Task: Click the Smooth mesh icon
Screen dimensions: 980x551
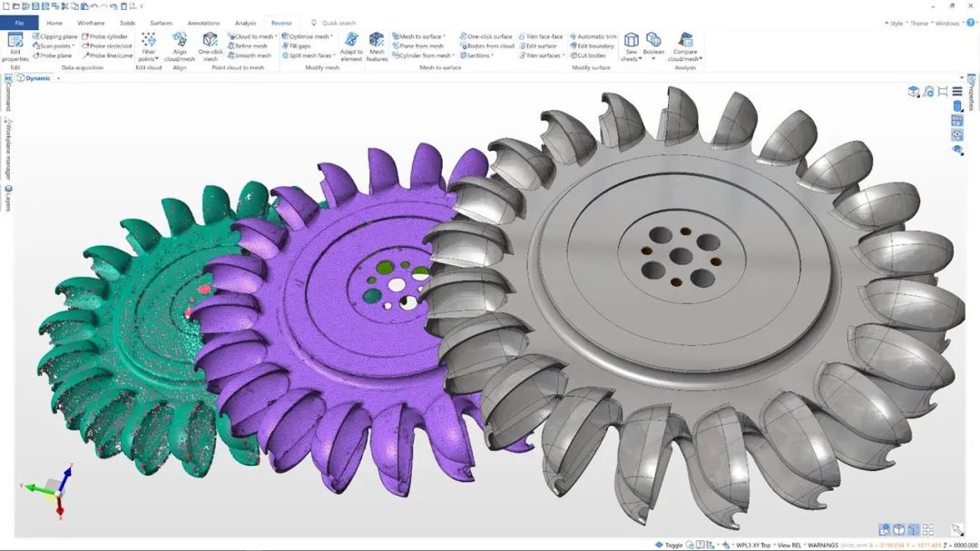Action: [x=249, y=55]
